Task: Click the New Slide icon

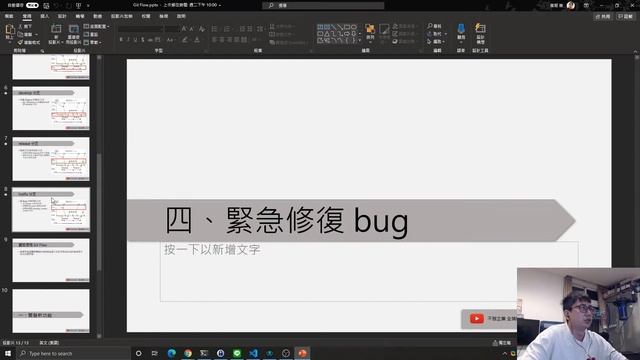Action: (56, 29)
